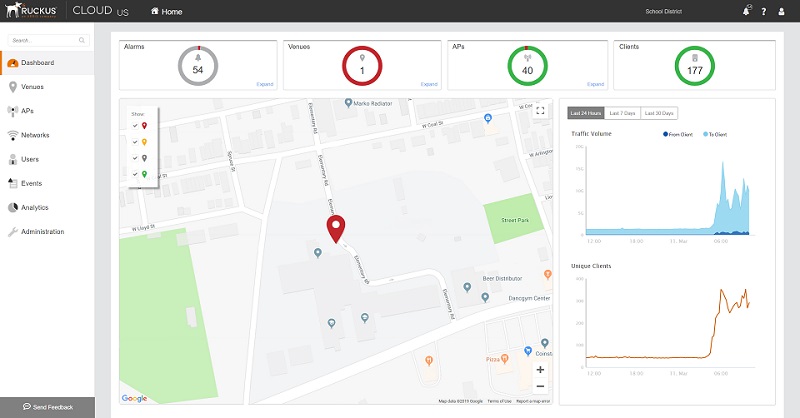The width and height of the screenshot is (800, 418).
Task: Click the search magnifier icon in sidebar
Action: click(x=82, y=40)
